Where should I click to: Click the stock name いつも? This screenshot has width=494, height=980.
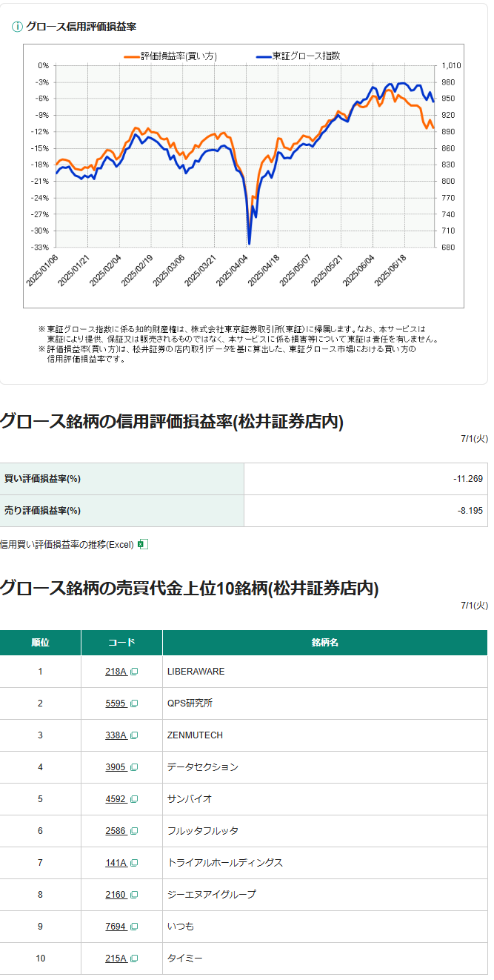[x=181, y=927]
